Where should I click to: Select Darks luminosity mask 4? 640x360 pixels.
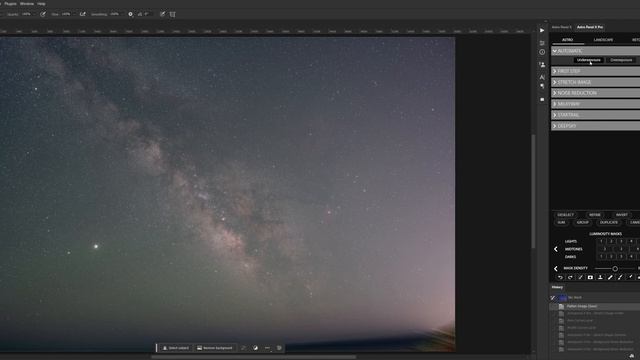coord(631,256)
